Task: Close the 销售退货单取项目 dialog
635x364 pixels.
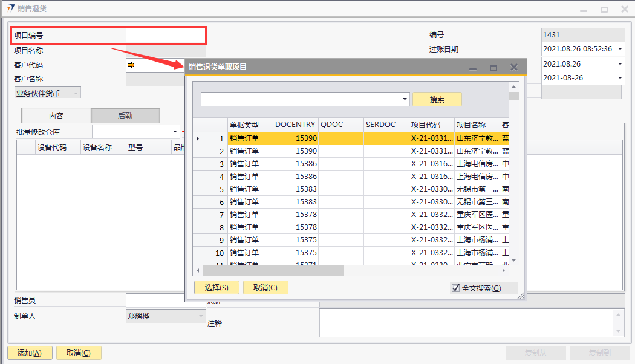Action: click(x=514, y=67)
